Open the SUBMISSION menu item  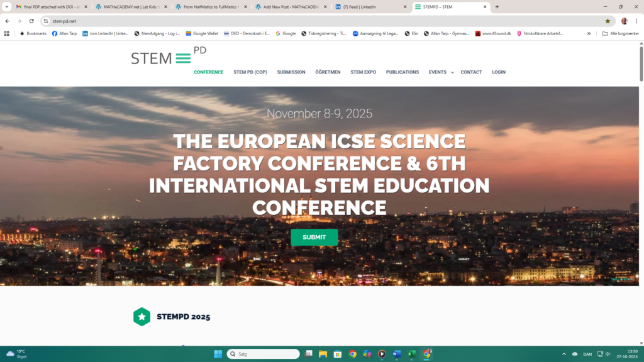click(291, 72)
